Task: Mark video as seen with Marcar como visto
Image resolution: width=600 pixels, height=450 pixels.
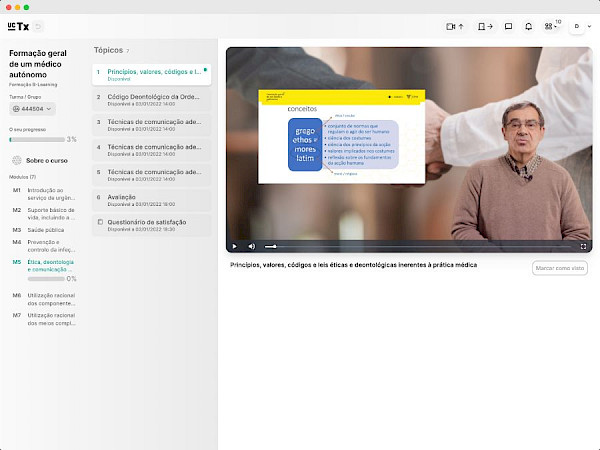Action: point(559,267)
